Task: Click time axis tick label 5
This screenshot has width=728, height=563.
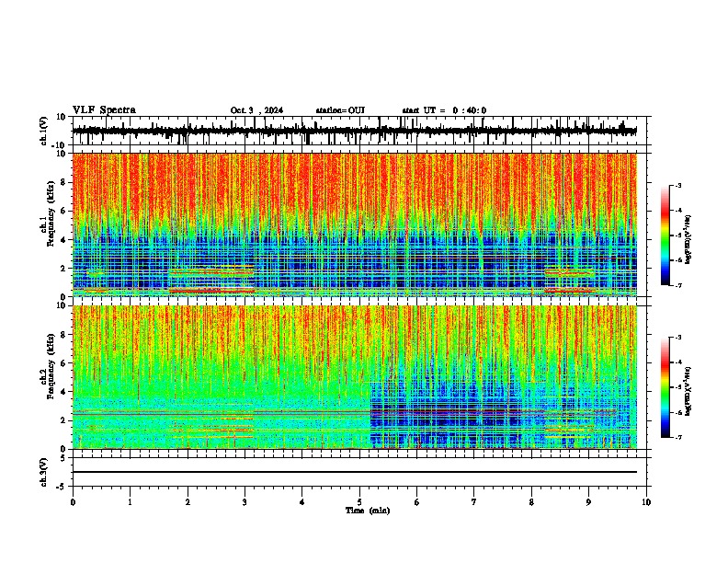Action: pos(359,502)
